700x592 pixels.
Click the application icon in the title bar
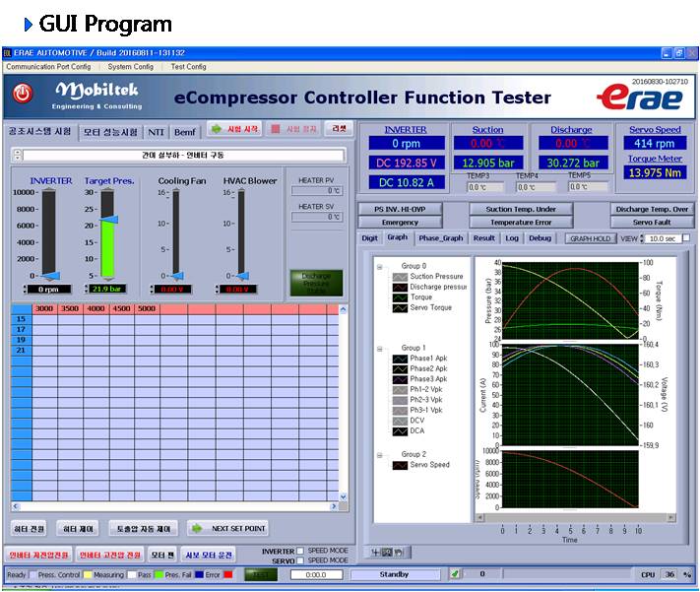pyautogui.click(x=7, y=53)
